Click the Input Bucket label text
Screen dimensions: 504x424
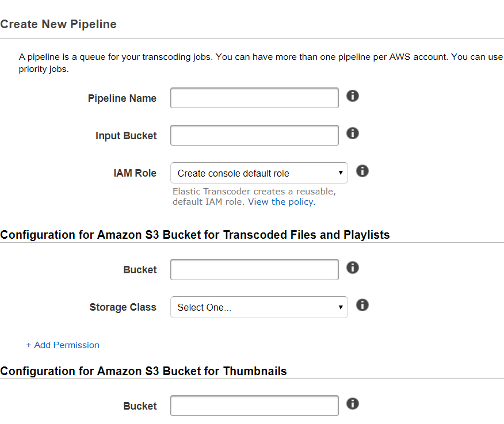pyautogui.click(x=126, y=136)
